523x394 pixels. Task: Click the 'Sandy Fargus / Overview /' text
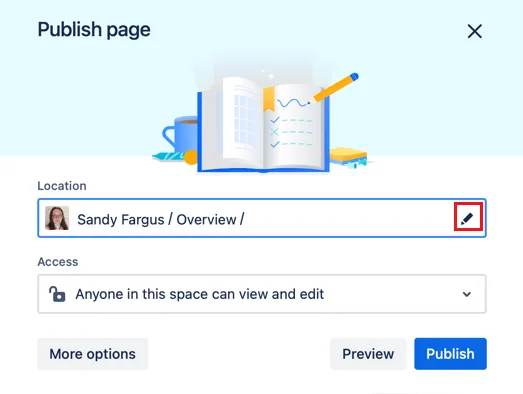point(161,220)
